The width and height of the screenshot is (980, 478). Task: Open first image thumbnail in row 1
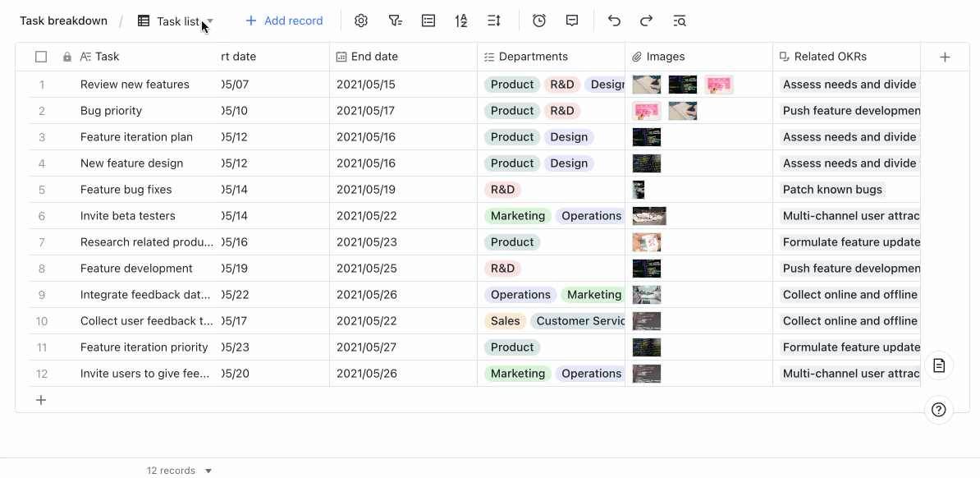(x=647, y=85)
